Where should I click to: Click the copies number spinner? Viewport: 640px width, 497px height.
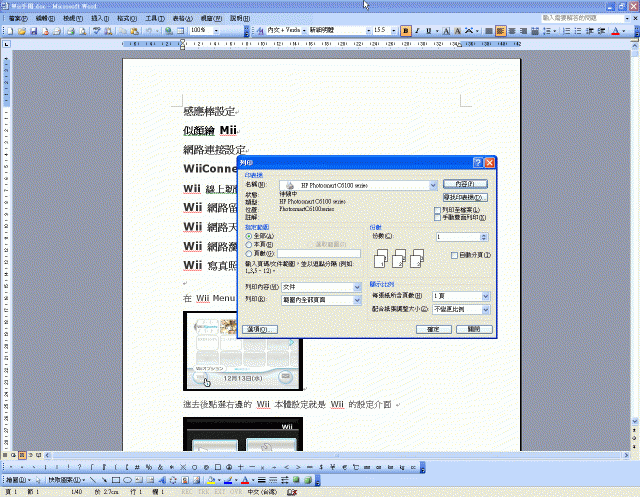[484, 237]
